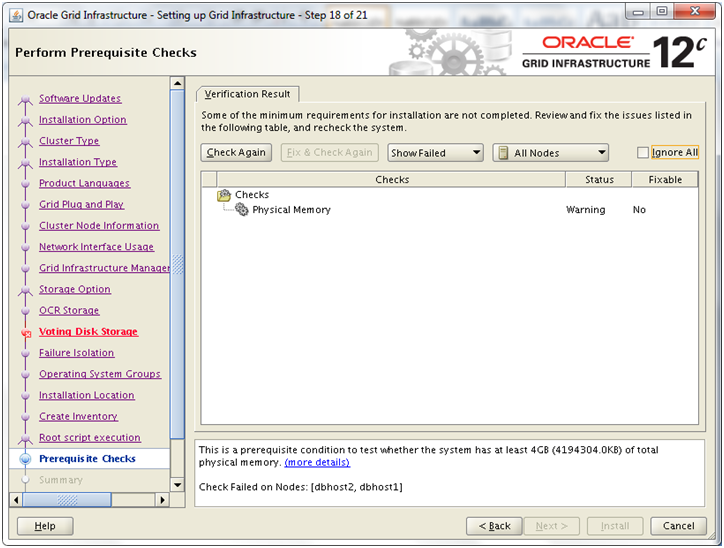Click the Check Again button

[x=236, y=153]
